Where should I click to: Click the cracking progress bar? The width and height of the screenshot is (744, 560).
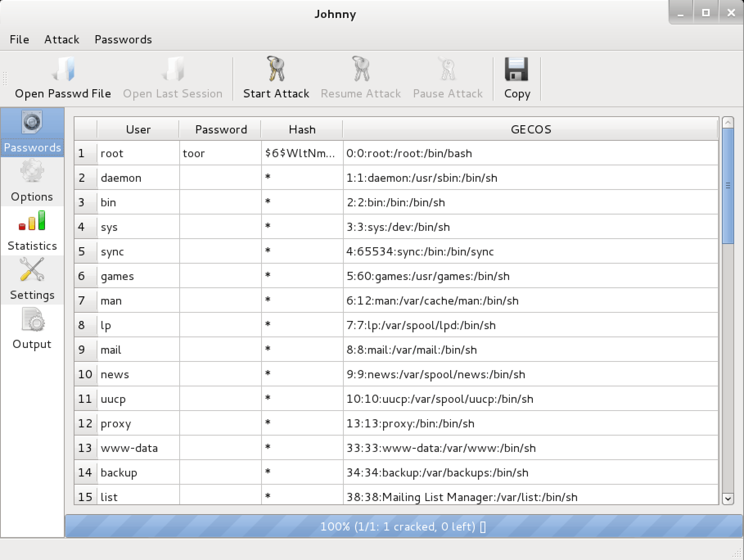coord(404,526)
